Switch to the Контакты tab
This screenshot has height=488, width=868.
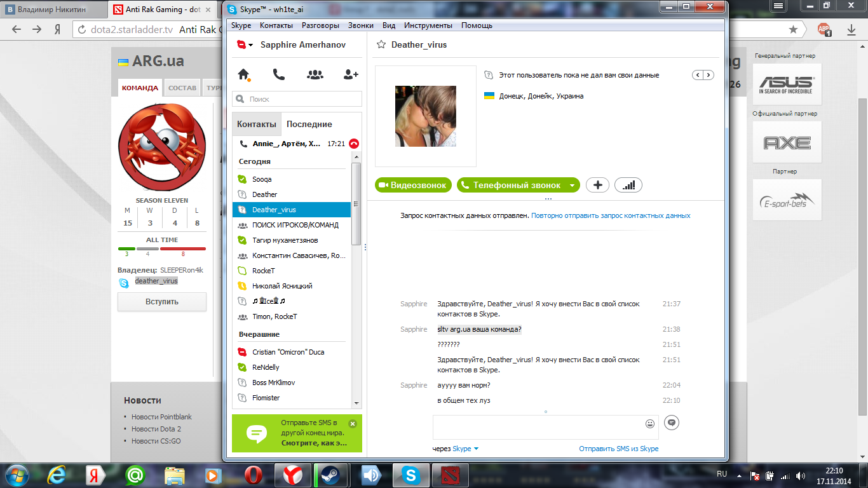coord(257,125)
